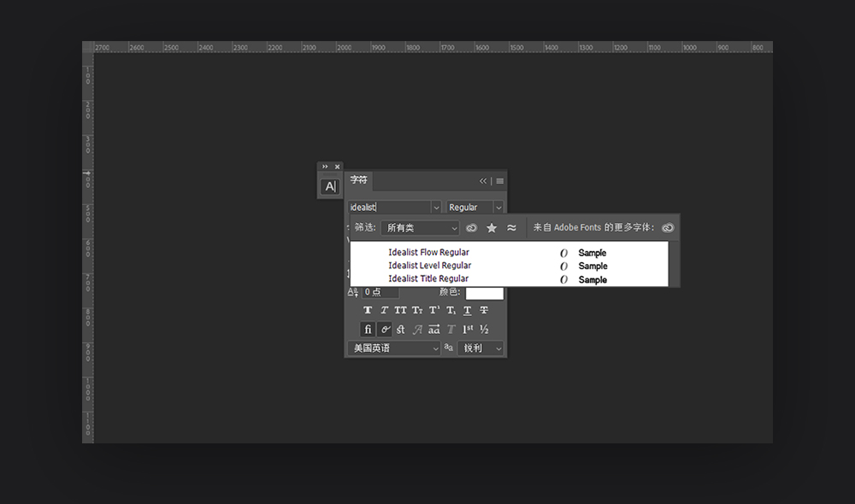Viewport: 855px width, 504px height.
Task: Click the Sample preview for Idealist Flow
Action: 593,253
